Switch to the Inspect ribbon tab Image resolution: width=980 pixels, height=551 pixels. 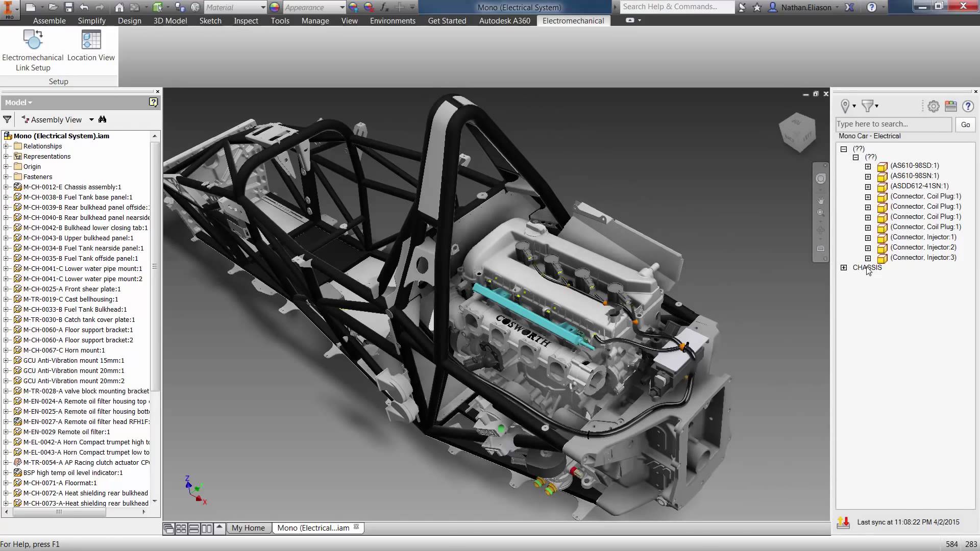pyautogui.click(x=246, y=21)
